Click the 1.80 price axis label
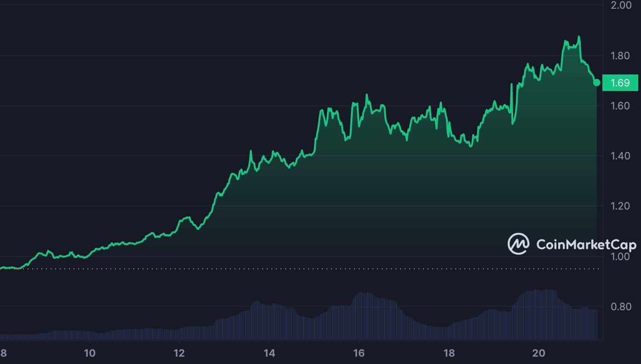 [620, 56]
